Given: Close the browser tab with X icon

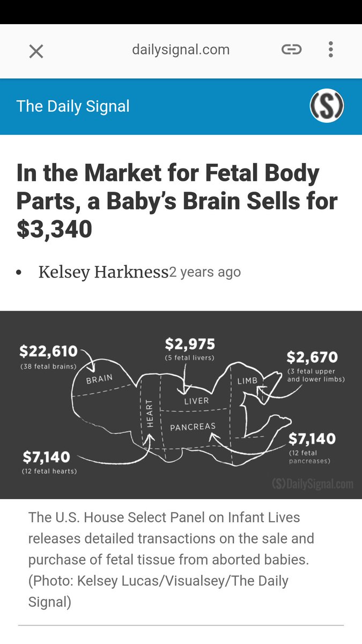Looking at the screenshot, I should 36,51.
